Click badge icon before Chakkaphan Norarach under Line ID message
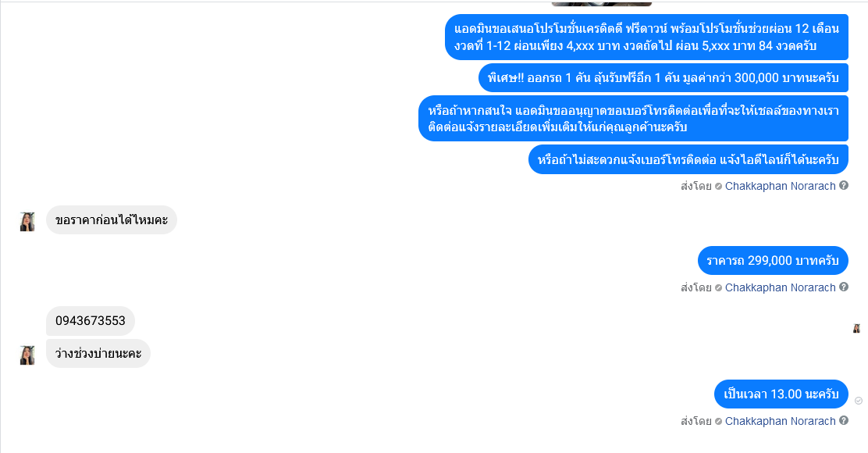 tap(718, 187)
